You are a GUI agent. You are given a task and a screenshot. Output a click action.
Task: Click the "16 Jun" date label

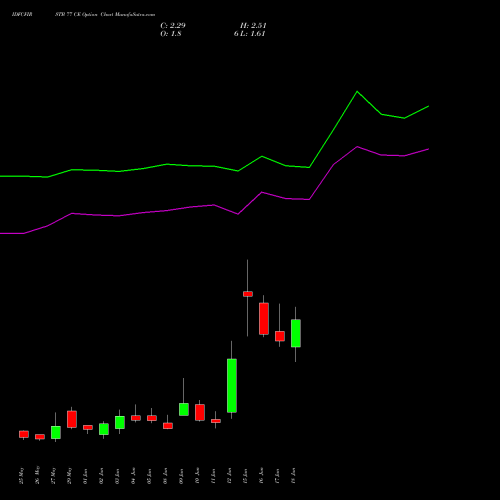262,476
